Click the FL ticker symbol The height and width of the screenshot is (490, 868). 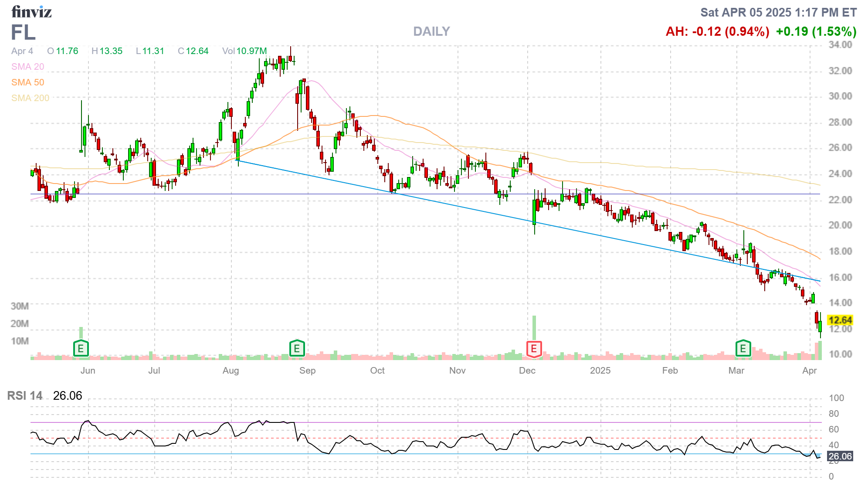point(23,33)
